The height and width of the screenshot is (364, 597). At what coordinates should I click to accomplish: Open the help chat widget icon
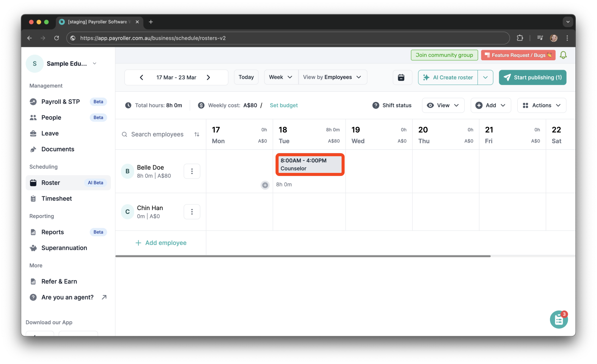[x=559, y=320]
